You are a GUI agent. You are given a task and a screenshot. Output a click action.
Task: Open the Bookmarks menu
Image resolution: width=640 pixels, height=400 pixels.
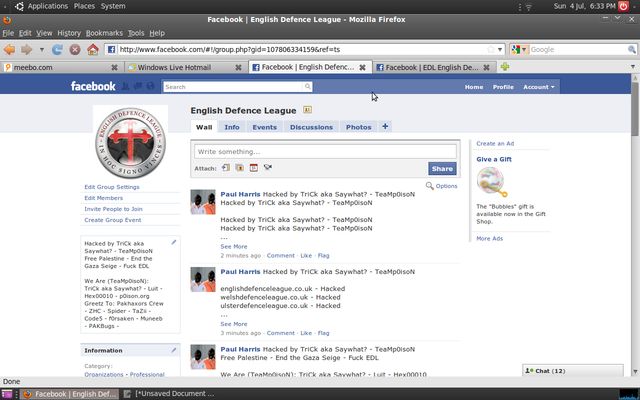(x=104, y=33)
